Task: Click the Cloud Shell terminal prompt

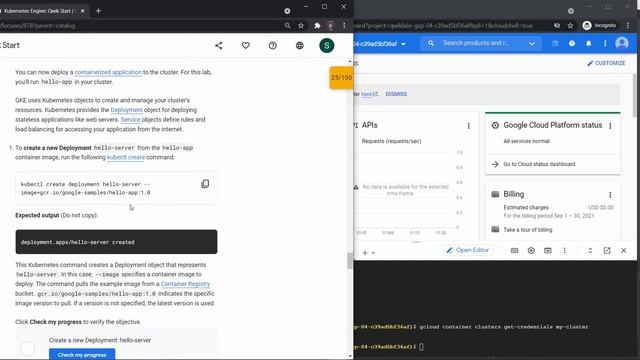Action: pyautogui.click(x=421, y=347)
